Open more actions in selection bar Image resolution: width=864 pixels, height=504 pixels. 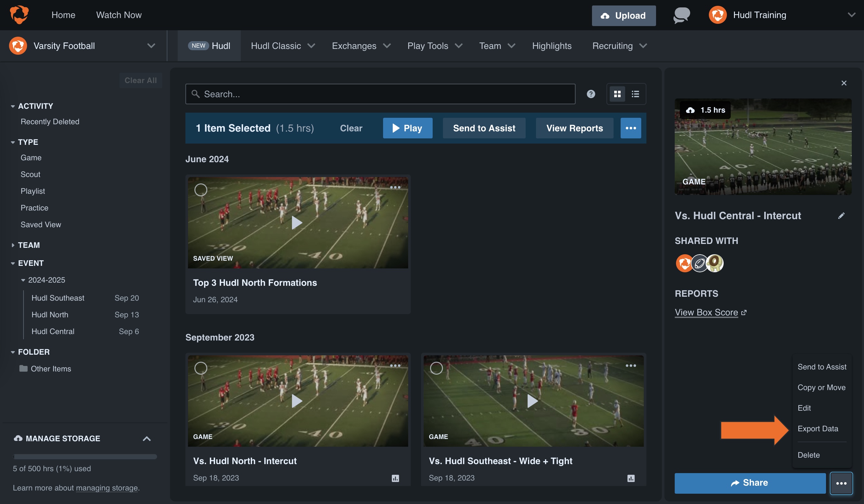click(631, 128)
